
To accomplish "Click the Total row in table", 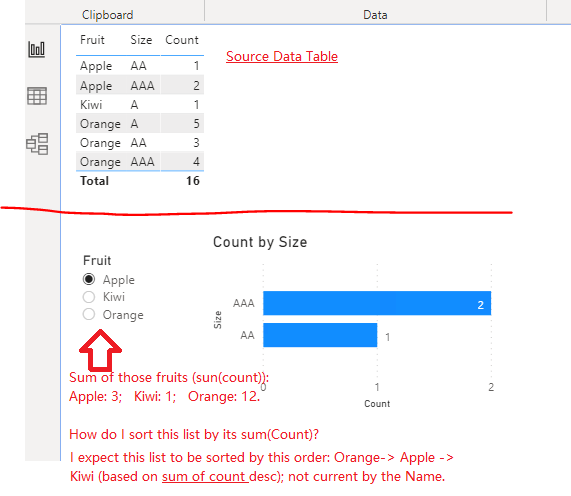I will point(140,181).
